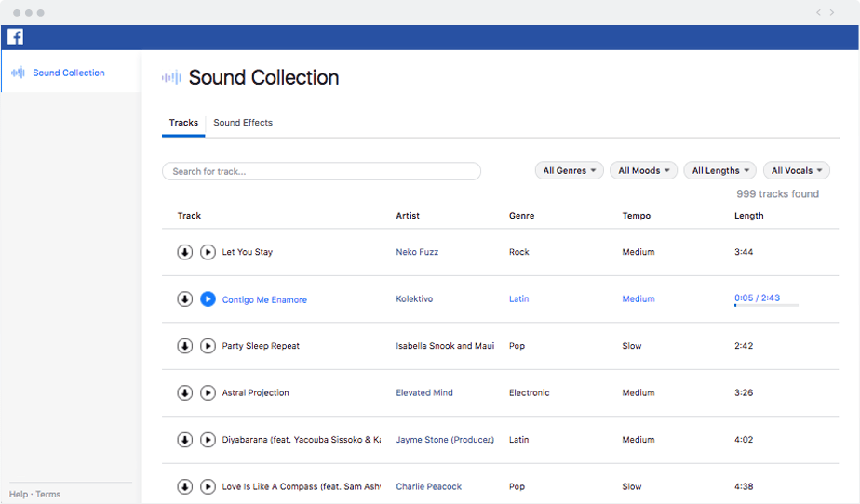Download the Contigo Me Enamore track

tap(185, 299)
